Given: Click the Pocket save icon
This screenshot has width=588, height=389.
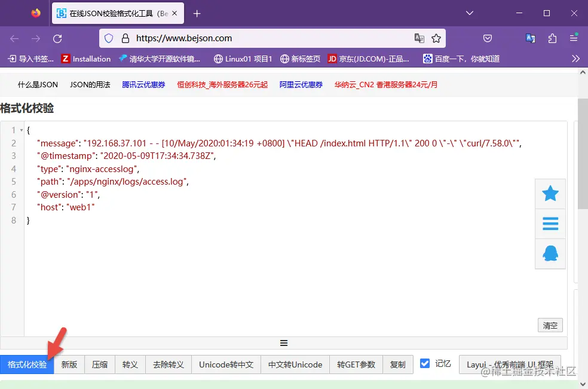Looking at the screenshot, I should (488, 38).
